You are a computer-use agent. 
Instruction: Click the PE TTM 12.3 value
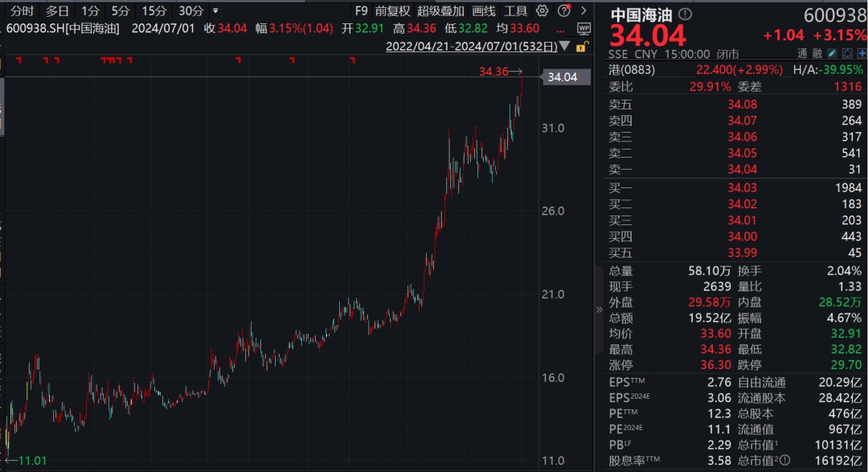[x=719, y=414]
